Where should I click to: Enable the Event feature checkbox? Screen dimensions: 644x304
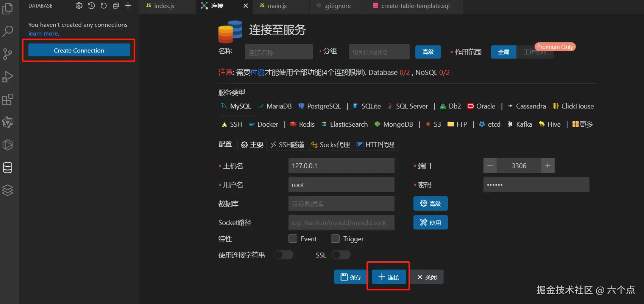(293, 239)
